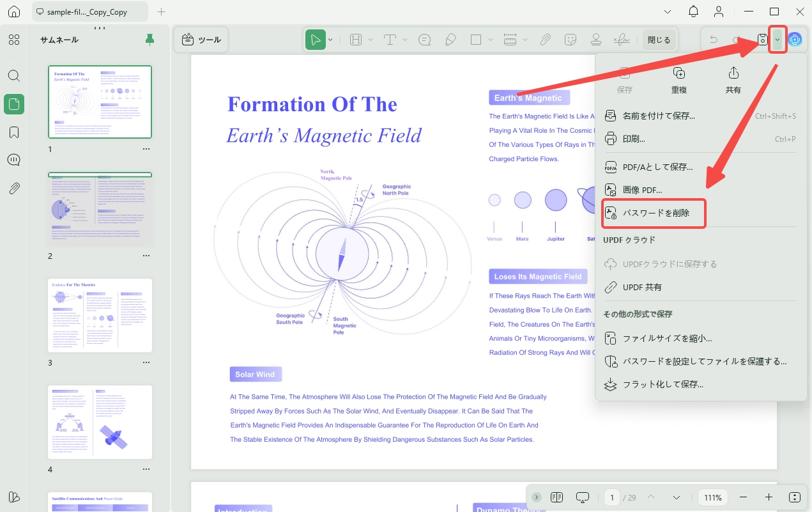Click the save disk icon in the toolbar

762,40
